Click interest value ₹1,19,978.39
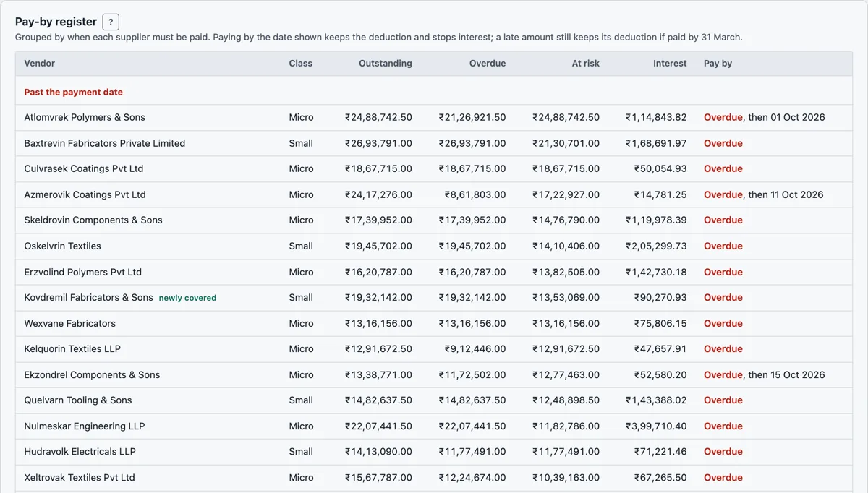 (656, 220)
